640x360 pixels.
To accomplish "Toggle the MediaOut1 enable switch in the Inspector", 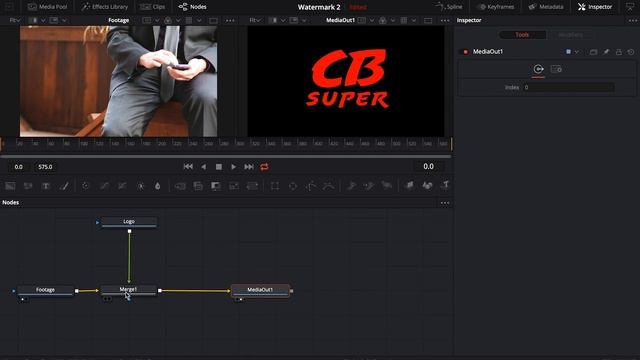I will click(465, 52).
